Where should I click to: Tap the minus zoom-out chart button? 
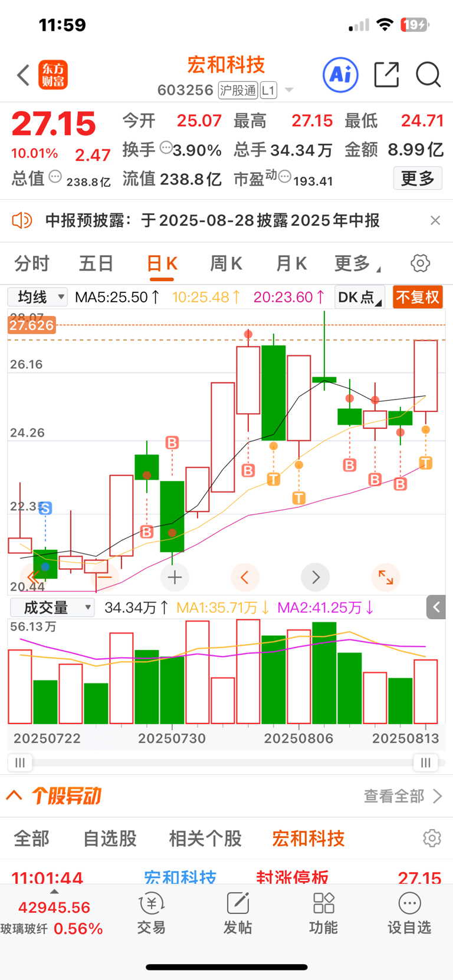[x=104, y=578]
